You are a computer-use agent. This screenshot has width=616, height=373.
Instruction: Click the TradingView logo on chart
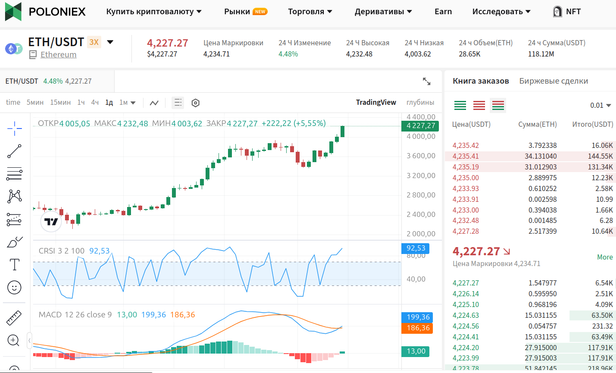(x=51, y=222)
